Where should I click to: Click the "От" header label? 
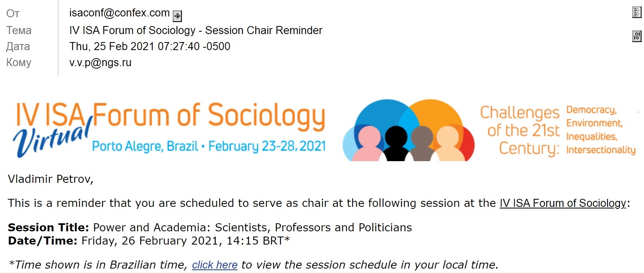click(13, 14)
